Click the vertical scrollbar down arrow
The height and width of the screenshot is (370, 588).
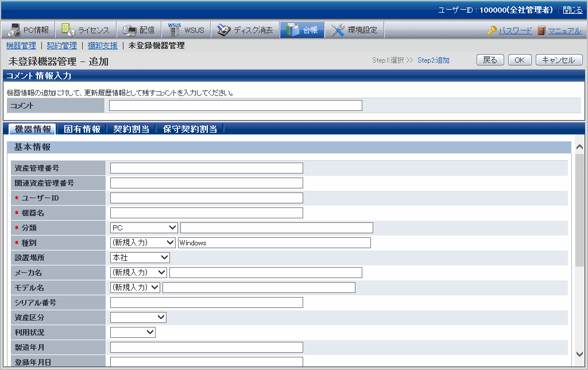click(x=579, y=354)
